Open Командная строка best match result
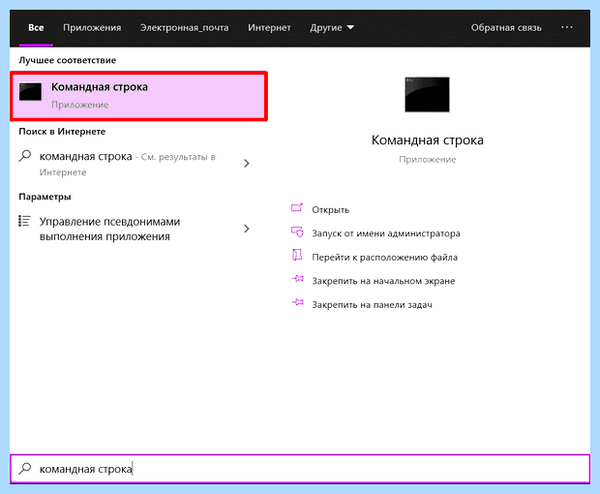 coord(139,96)
